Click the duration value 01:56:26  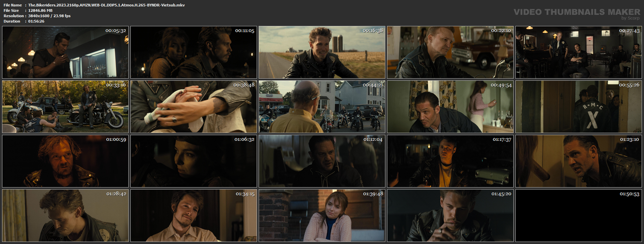37,21
